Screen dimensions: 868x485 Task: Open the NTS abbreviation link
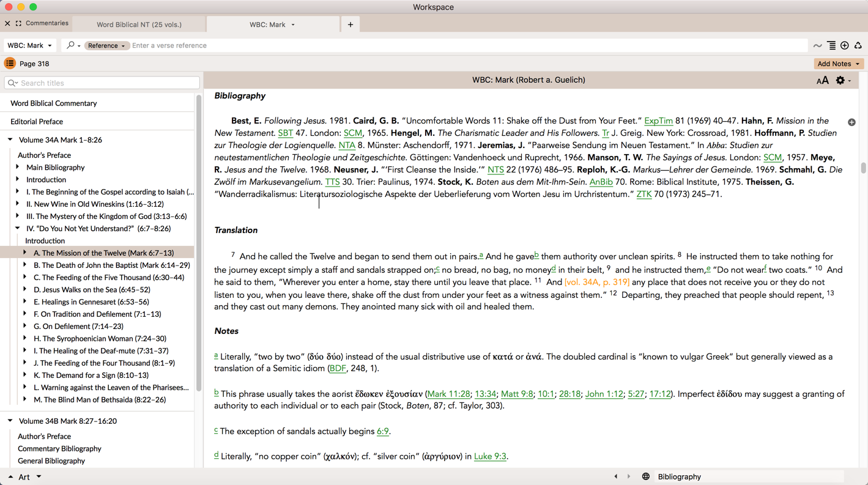click(495, 170)
